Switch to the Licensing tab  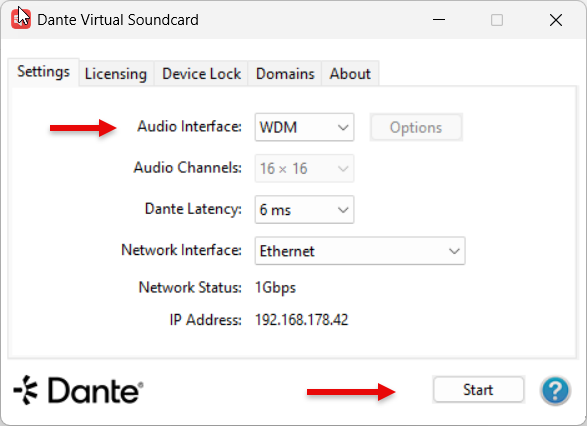coord(116,74)
